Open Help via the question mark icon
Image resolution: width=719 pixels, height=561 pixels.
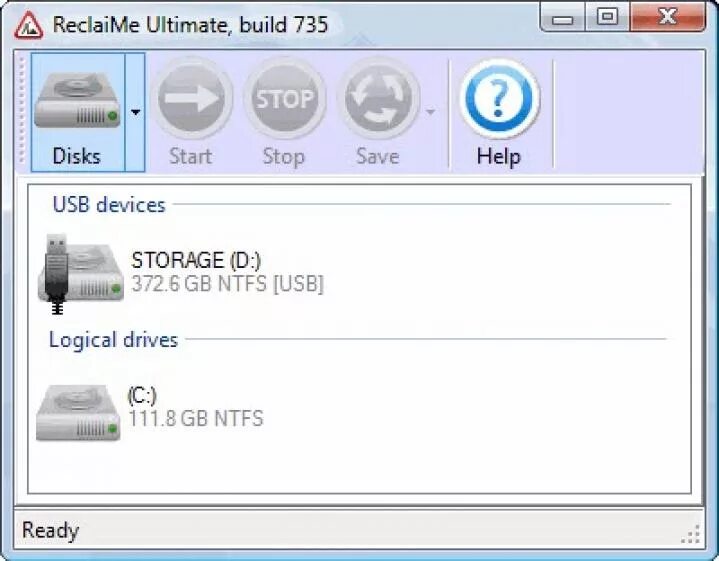[499, 99]
